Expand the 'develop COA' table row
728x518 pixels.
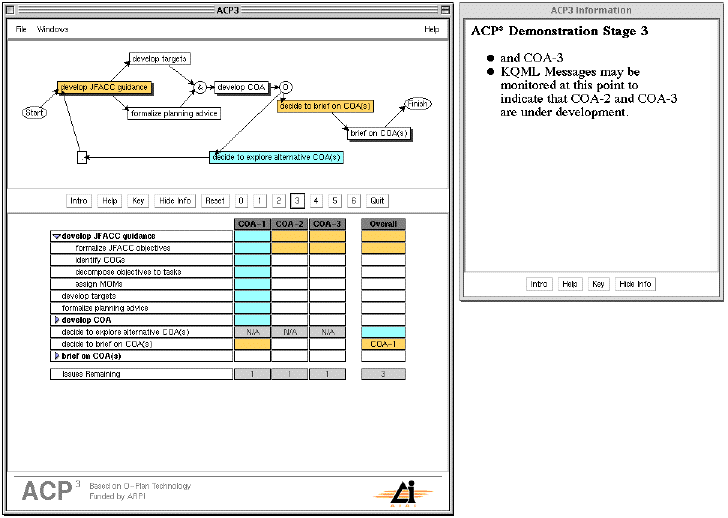56,320
